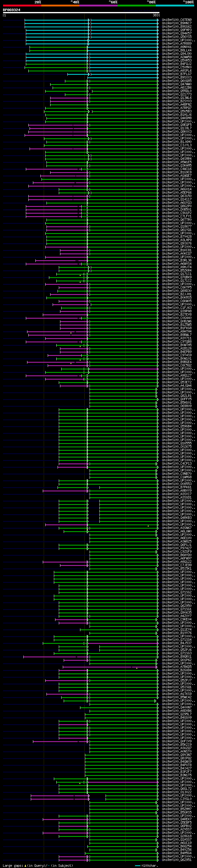Click the green ~80% identity legend bar
This screenshot has width=197, height=868.
[x=137, y=6]
